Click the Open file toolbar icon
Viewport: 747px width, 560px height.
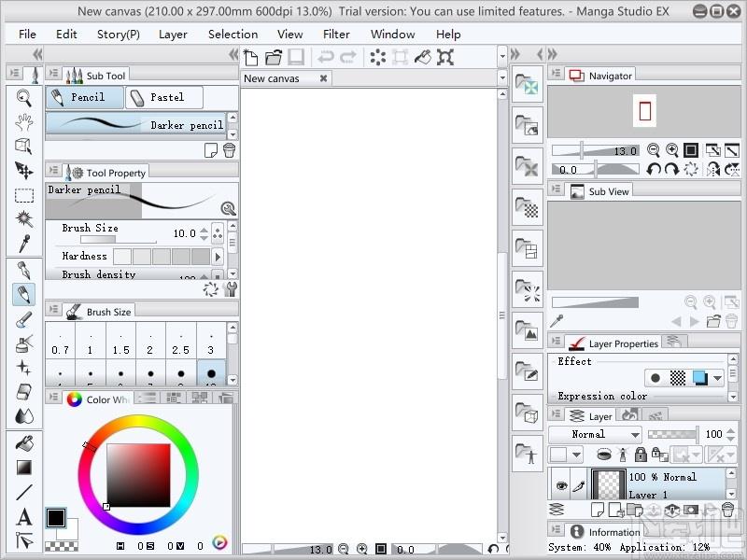(274, 57)
